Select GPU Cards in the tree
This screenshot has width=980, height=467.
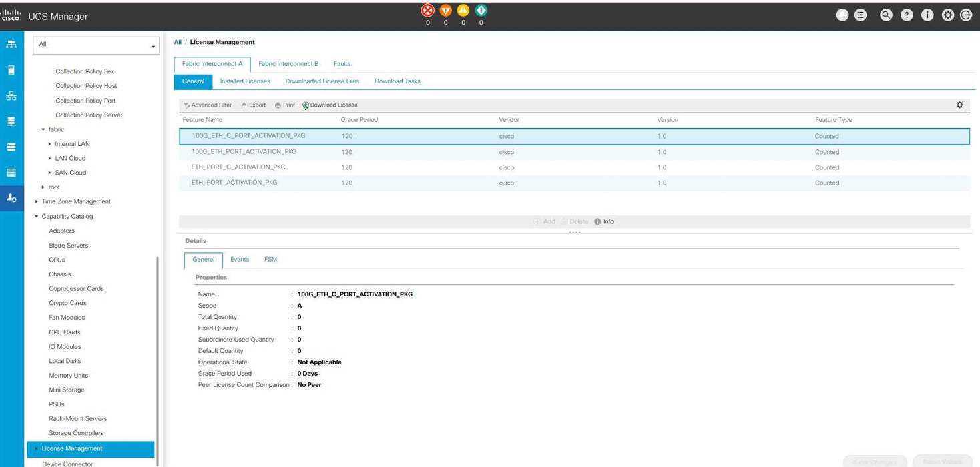(x=64, y=332)
